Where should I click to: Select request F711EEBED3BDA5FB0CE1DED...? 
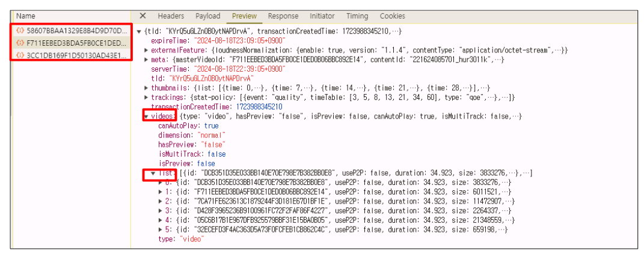(x=72, y=43)
